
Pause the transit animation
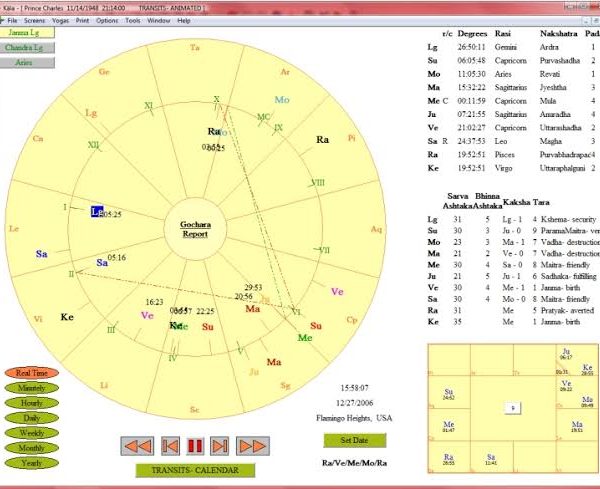pos(194,446)
